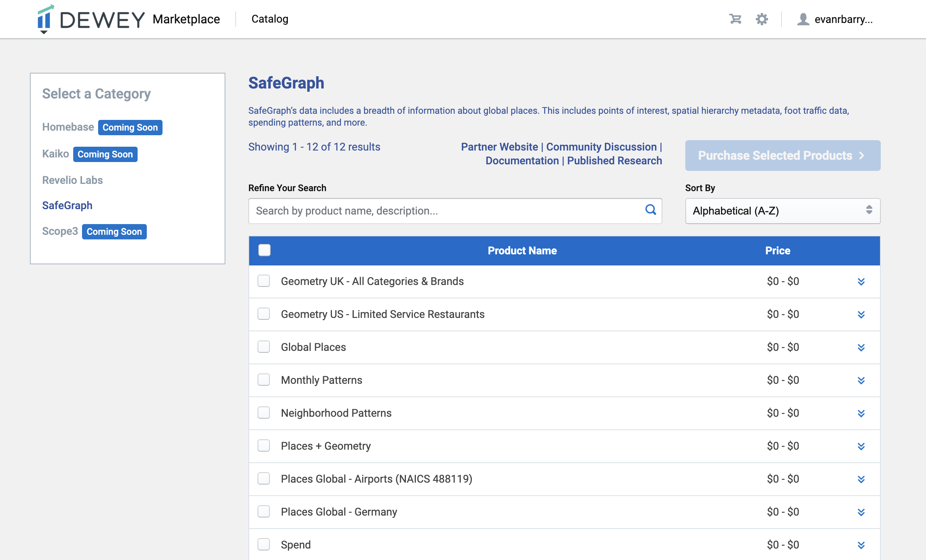Select the Global Places checkbox
926x560 pixels.
pos(264,347)
